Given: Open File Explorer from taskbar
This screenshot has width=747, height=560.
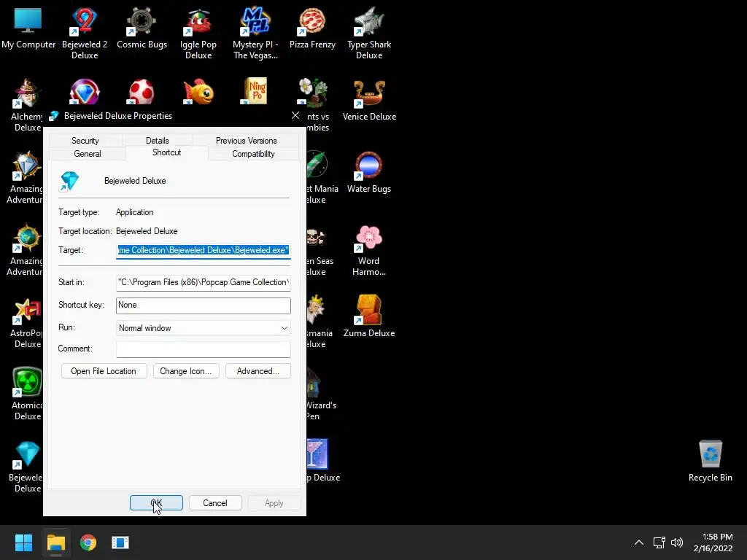Looking at the screenshot, I should 55,542.
